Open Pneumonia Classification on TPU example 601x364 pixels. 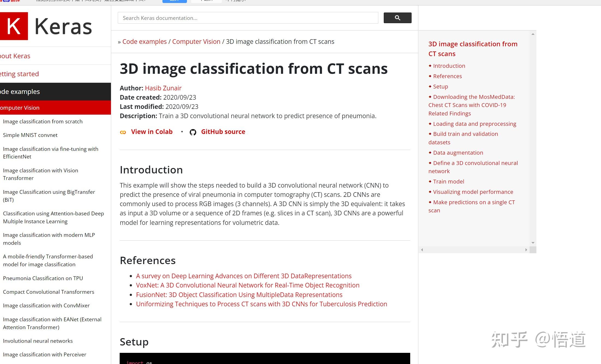43,278
